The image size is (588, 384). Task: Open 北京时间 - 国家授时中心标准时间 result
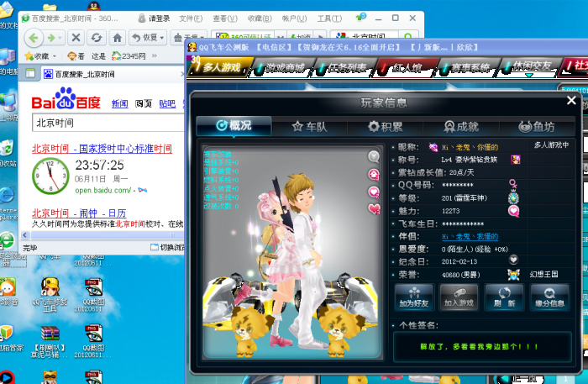click(x=102, y=149)
